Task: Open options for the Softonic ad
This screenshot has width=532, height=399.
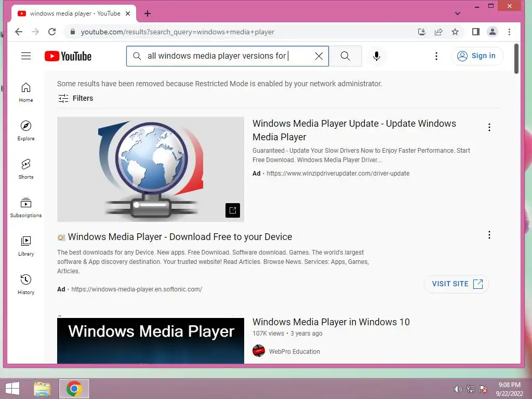Action: (489, 235)
